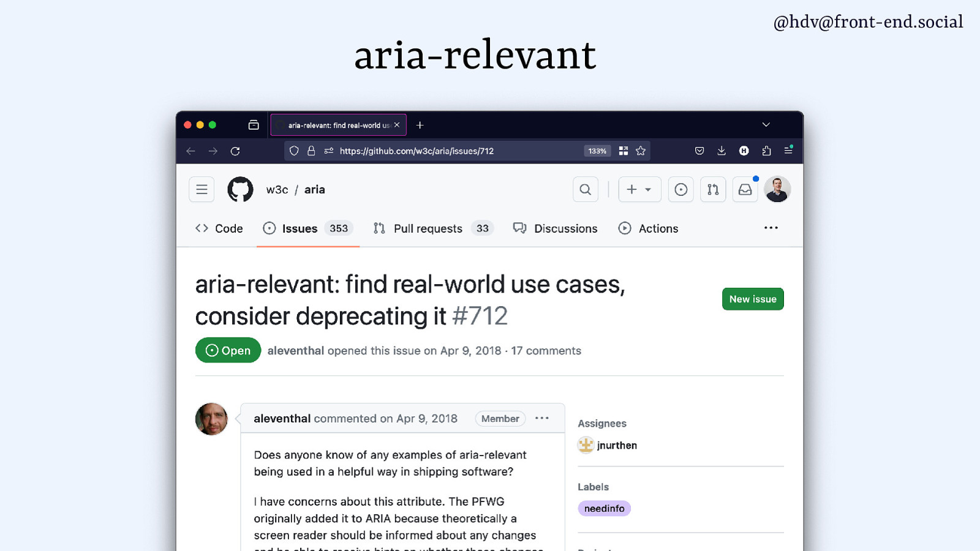Switch to the Actions tab
The width and height of the screenshot is (980, 551).
tap(649, 228)
